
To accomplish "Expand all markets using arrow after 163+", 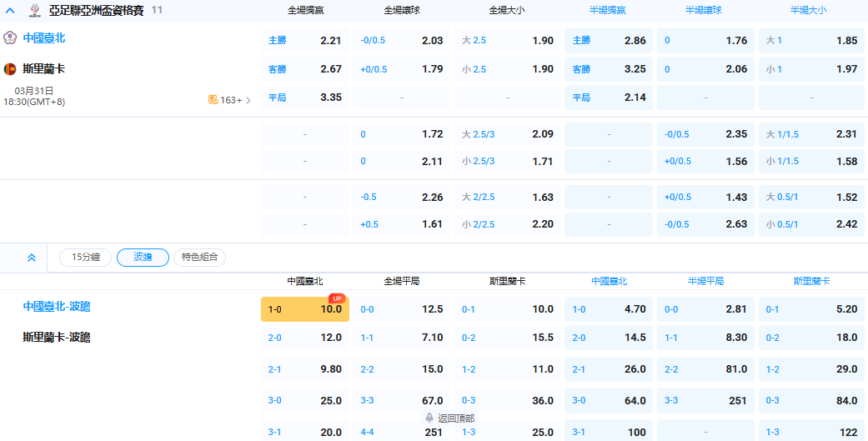I will [x=248, y=100].
